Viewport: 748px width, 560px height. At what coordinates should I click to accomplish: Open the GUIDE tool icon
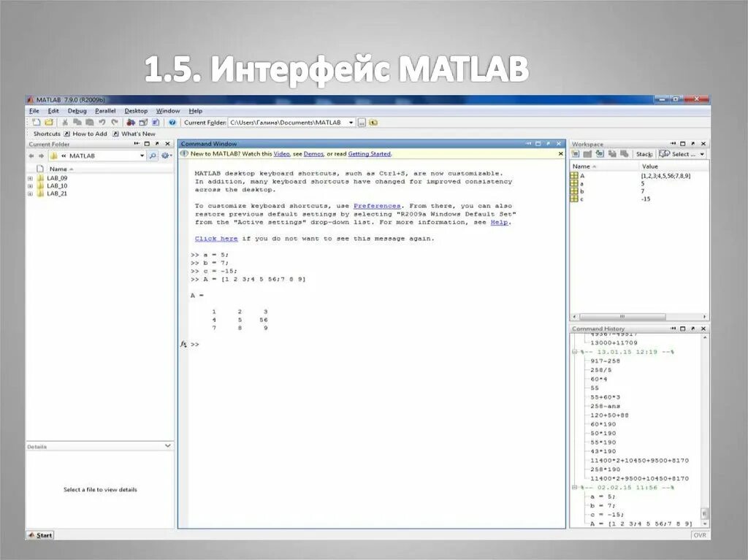pyautogui.click(x=143, y=123)
